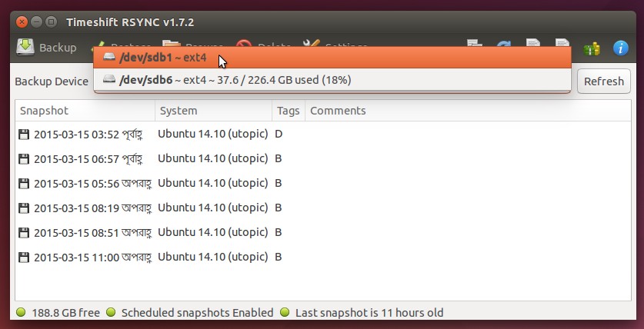This screenshot has width=644, height=329.
Task: Sort by the Tags column header
Action: 289,111
